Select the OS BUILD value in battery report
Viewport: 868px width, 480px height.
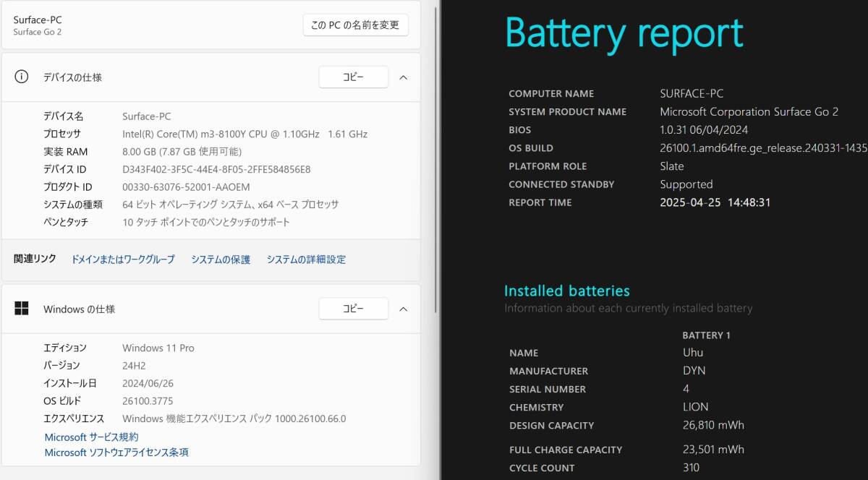[764, 147]
